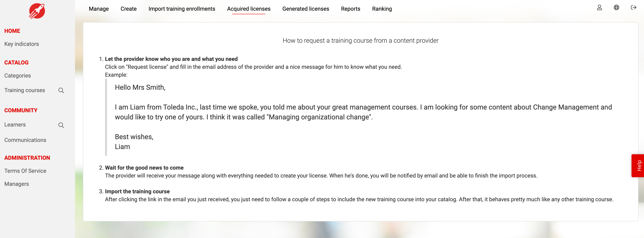This screenshot has height=238, width=644.
Task: Open Training courses sidebar link
Action: pos(25,90)
